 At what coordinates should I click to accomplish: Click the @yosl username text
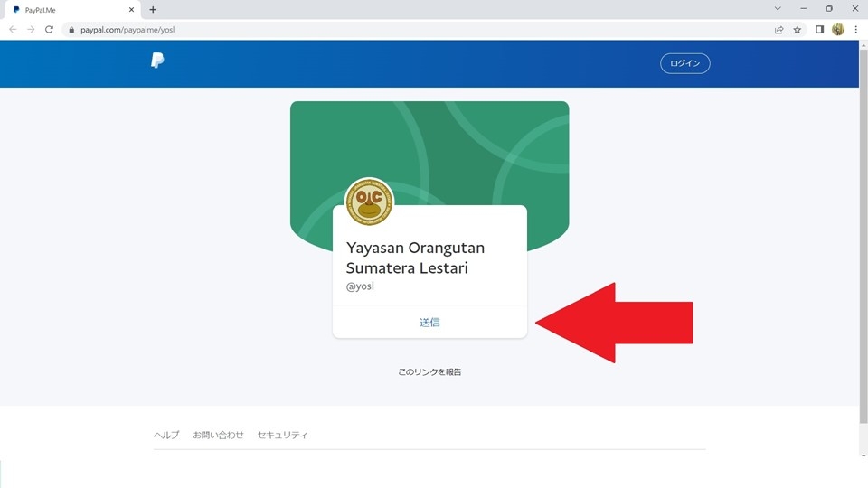click(x=360, y=286)
